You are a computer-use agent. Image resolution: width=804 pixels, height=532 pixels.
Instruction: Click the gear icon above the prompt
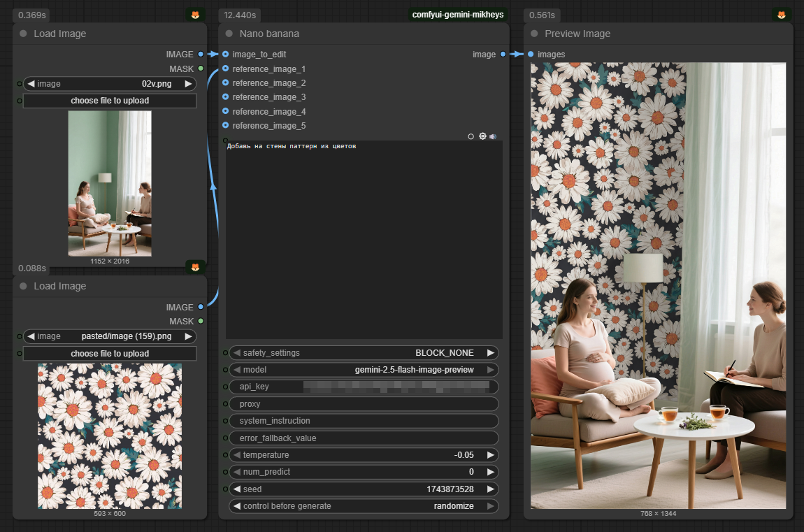coord(482,136)
